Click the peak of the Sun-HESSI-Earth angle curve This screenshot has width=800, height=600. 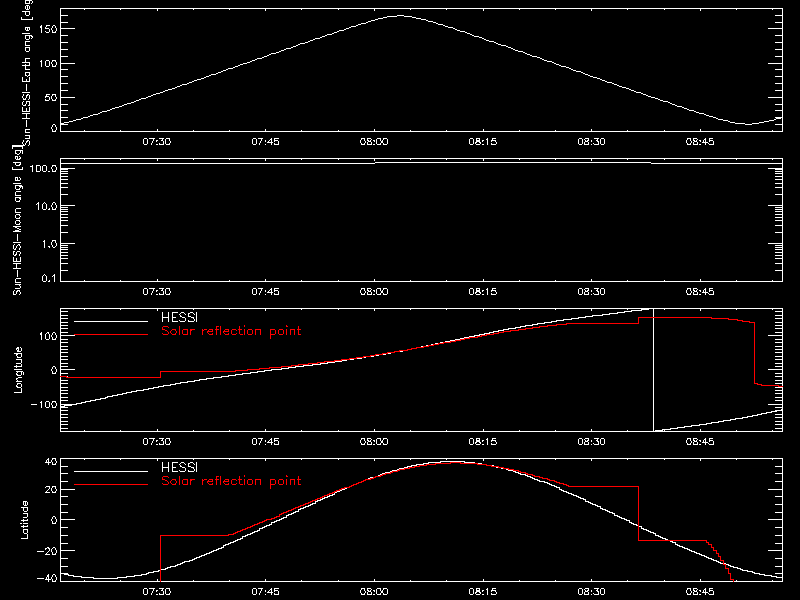[x=399, y=16]
